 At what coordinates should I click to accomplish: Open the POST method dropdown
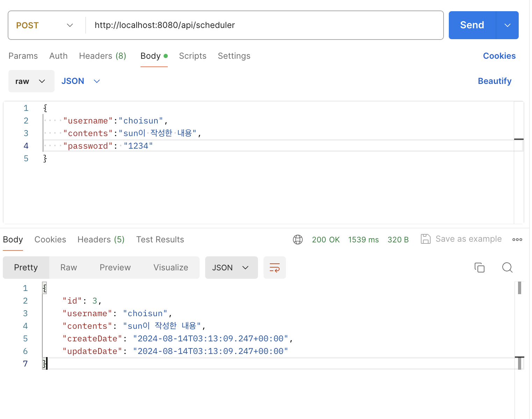click(x=45, y=25)
